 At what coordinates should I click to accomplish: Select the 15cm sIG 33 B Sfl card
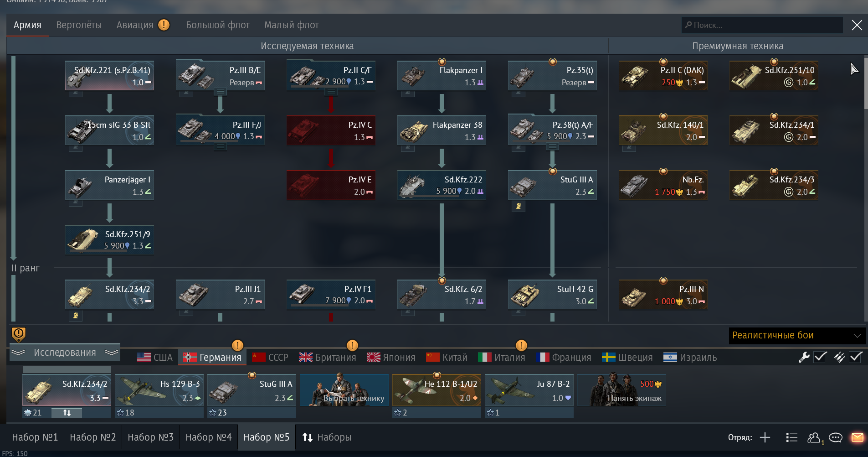[x=109, y=130]
